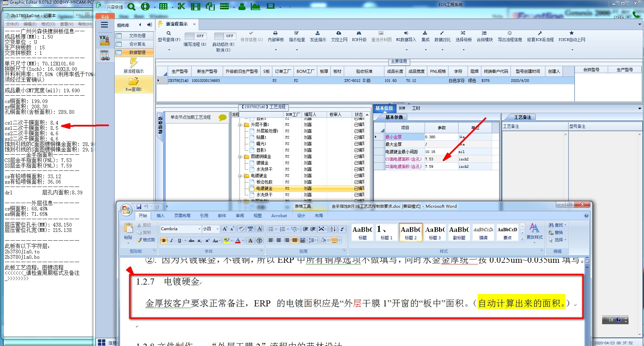Click Word strikethrough abc icon
This screenshot has height=346, width=644.
tap(191, 241)
